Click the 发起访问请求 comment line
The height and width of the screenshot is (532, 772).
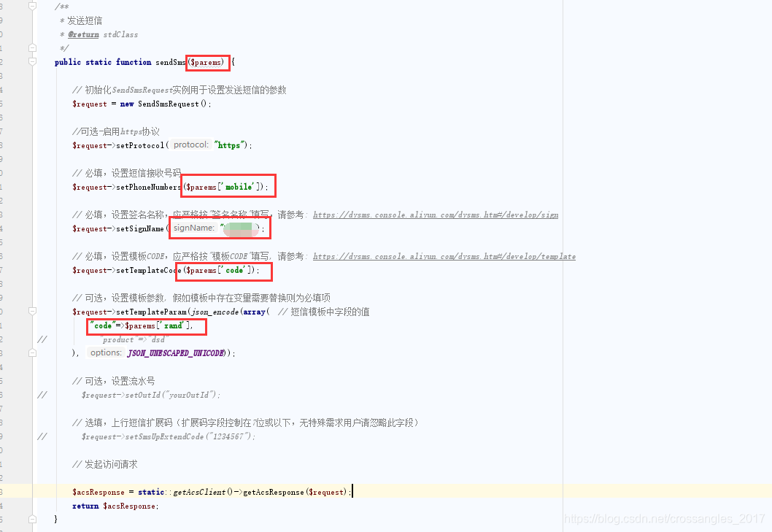click(x=105, y=465)
